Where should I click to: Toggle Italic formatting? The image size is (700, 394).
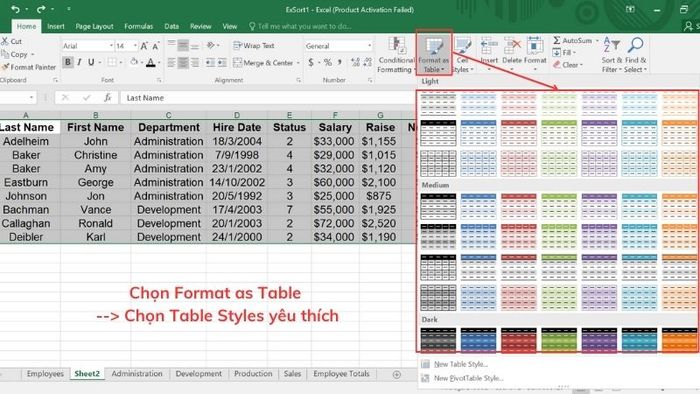(79, 62)
